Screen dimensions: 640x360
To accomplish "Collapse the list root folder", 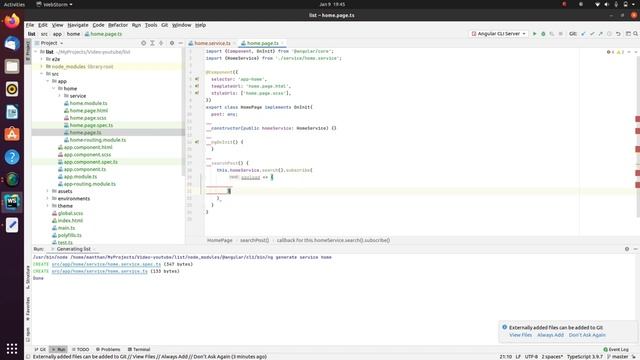I will click(36, 52).
